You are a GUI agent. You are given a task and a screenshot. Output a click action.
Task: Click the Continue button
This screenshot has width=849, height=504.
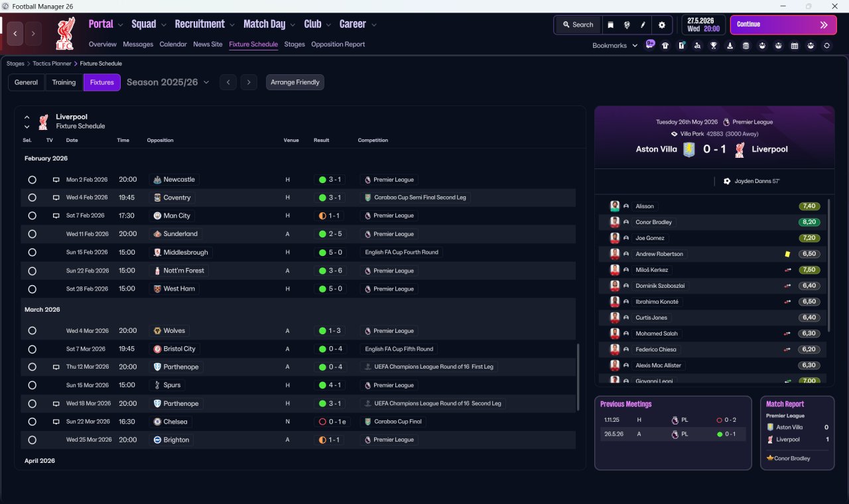pyautogui.click(x=783, y=25)
